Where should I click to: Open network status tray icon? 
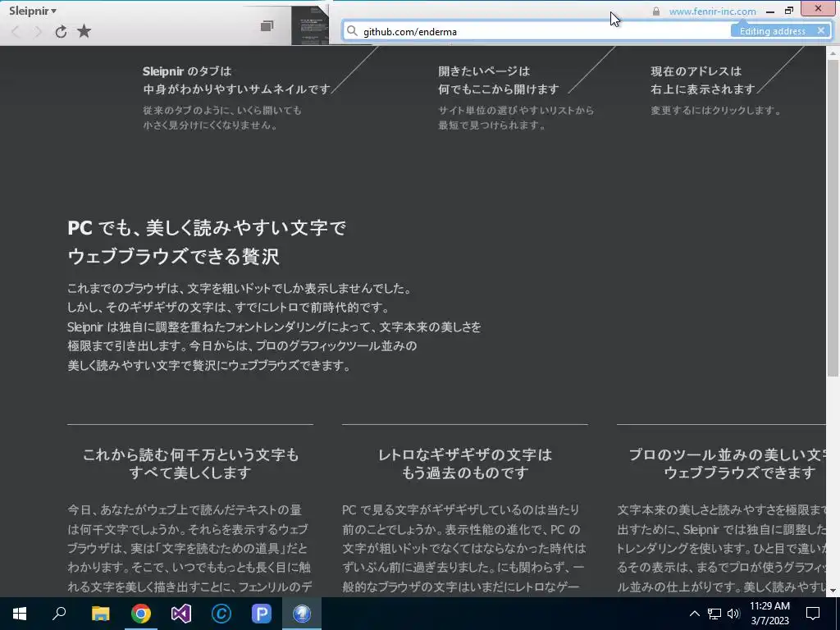tap(714, 614)
